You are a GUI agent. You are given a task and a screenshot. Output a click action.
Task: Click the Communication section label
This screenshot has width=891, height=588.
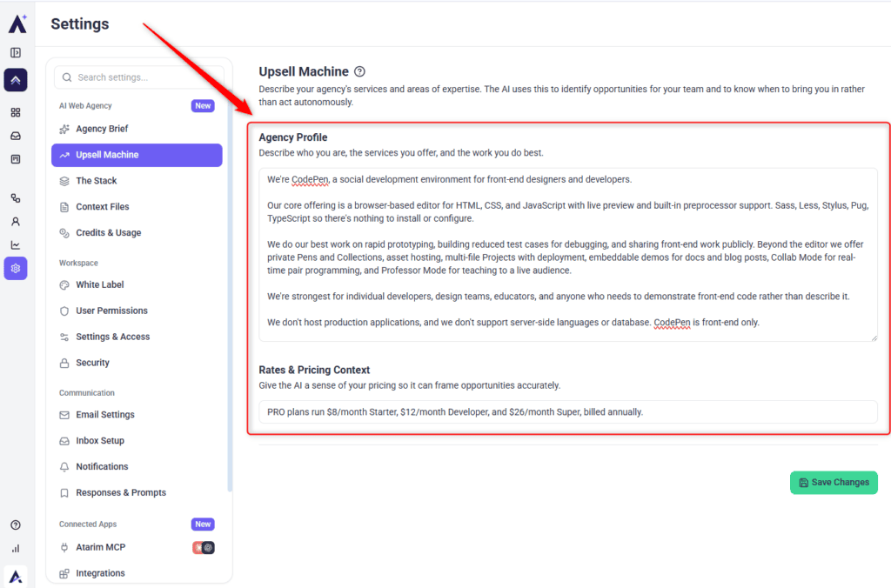click(x=87, y=393)
